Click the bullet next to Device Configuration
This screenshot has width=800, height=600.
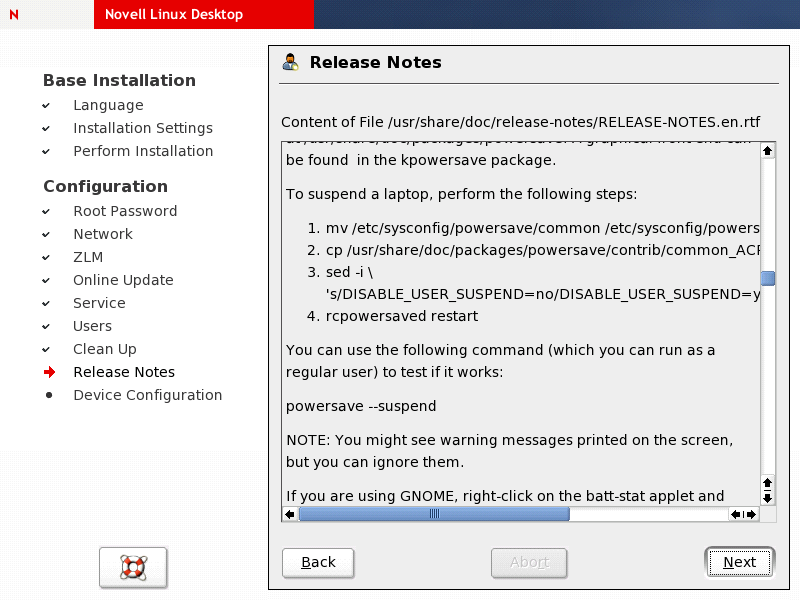(49, 395)
